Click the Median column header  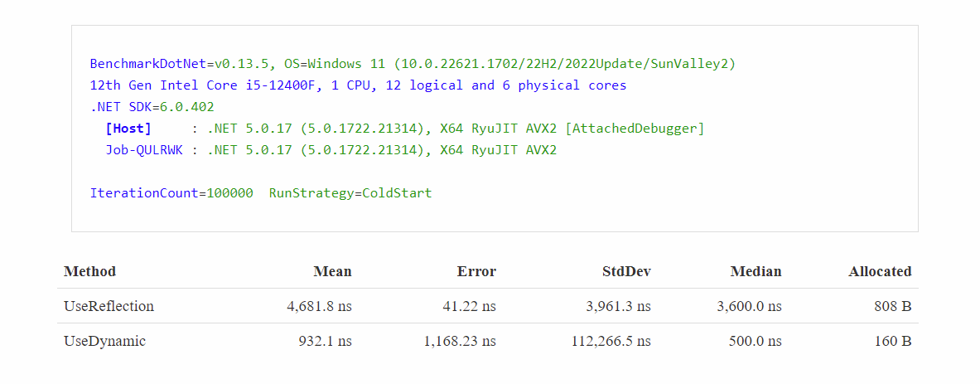click(756, 271)
